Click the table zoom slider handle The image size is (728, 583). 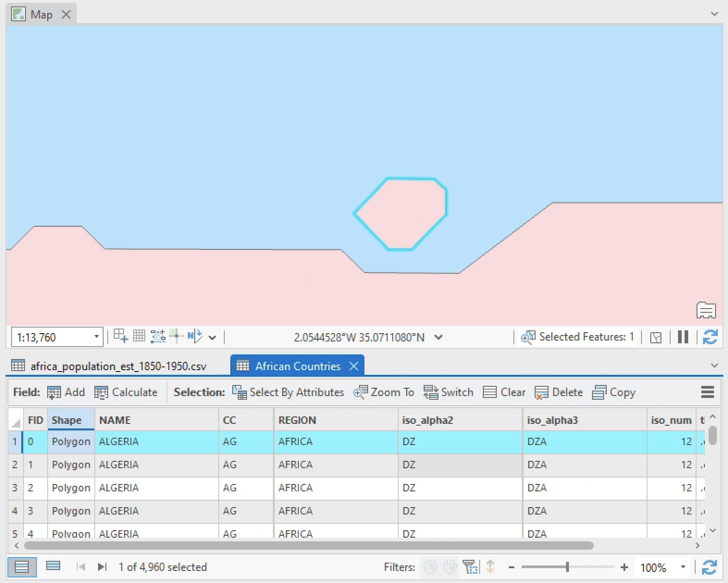567,567
